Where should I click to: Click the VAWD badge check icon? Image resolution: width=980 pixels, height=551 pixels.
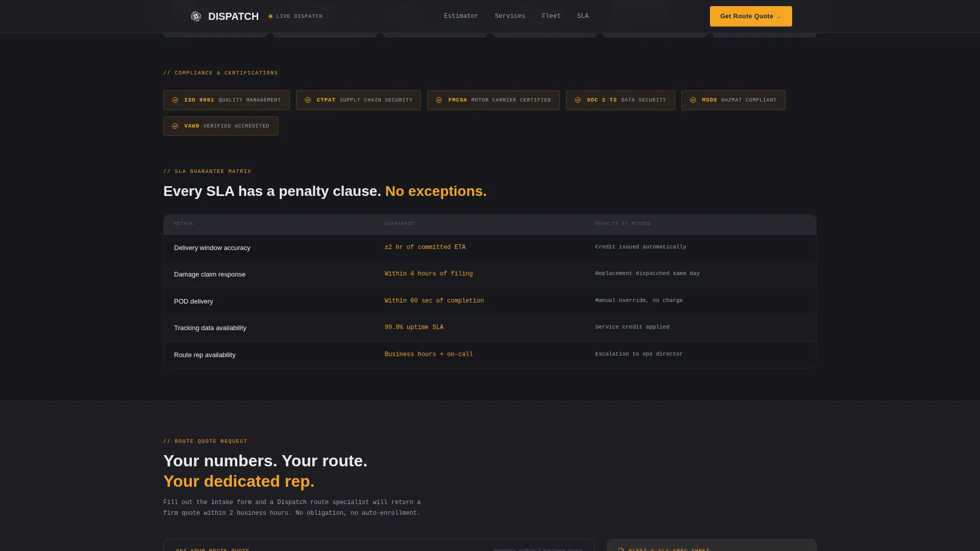click(175, 126)
